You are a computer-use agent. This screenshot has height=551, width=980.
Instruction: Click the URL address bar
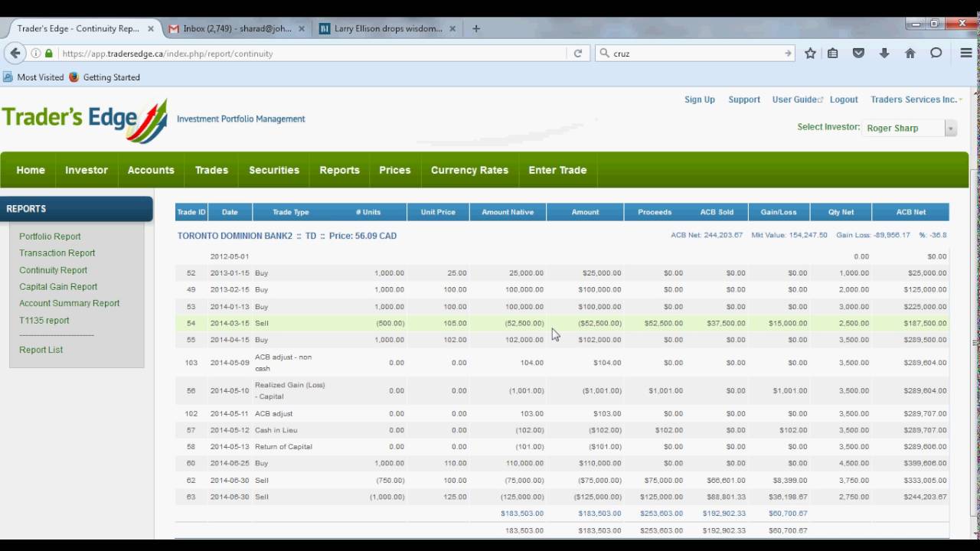pyautogui.click(x=310, y=54)
